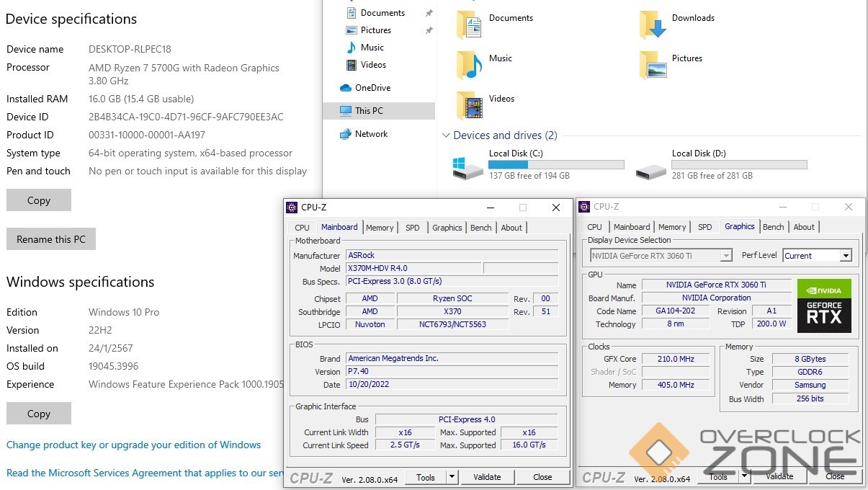Click the Local Disk (C:) usage bar

coord(556,165)
